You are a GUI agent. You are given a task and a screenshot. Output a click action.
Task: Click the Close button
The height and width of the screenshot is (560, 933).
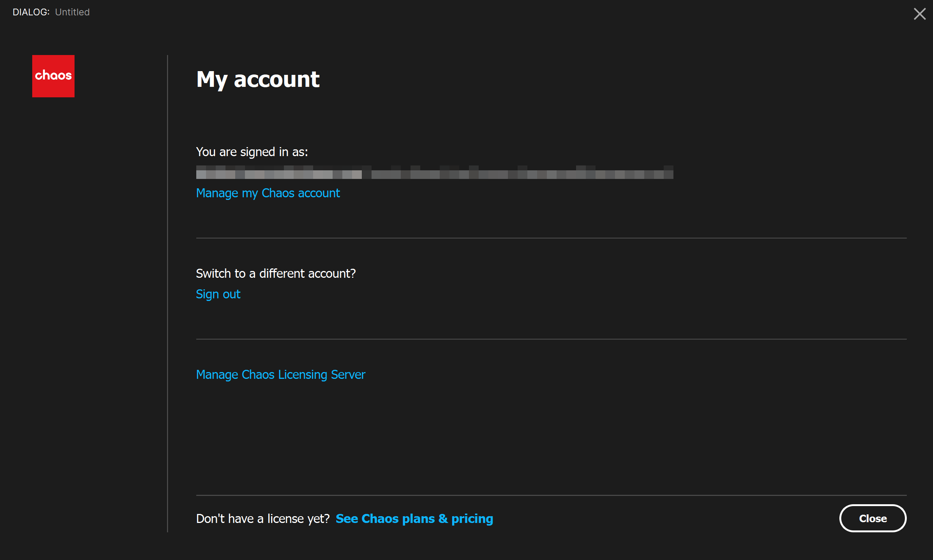[x=873, y=518]
